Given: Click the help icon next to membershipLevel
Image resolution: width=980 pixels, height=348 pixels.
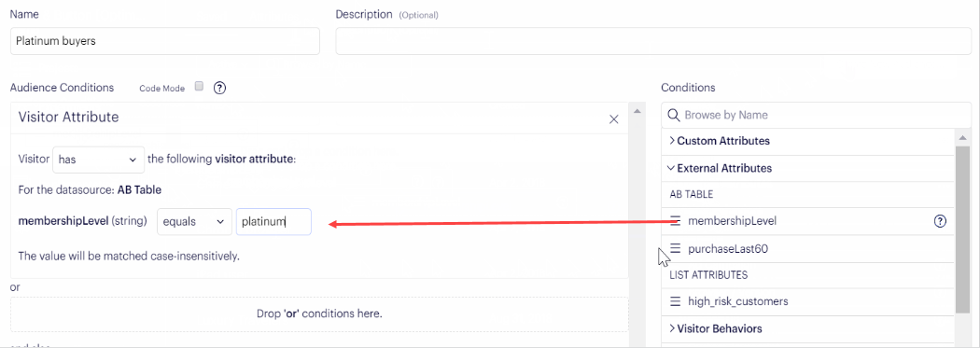Looking at the screenshot, I should pos(940,220).
